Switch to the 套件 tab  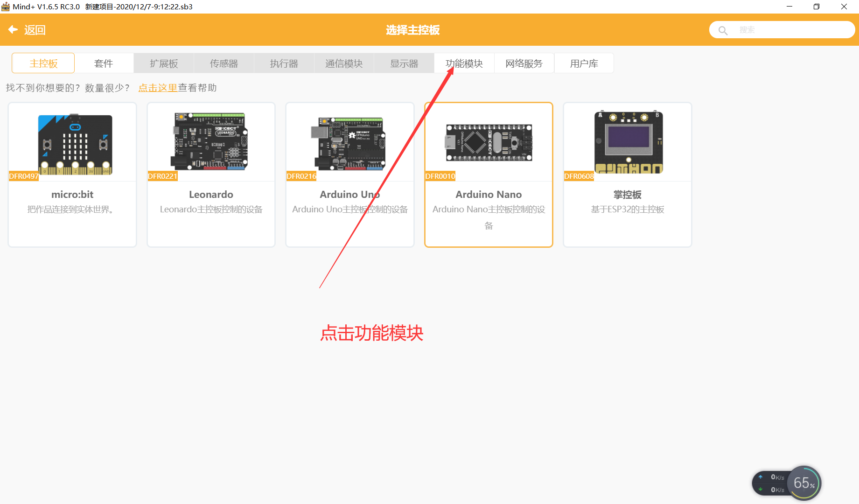(x=104, y=63)
